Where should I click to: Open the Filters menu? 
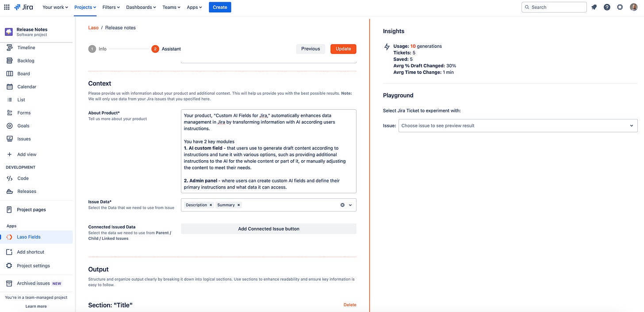[111, 7]
